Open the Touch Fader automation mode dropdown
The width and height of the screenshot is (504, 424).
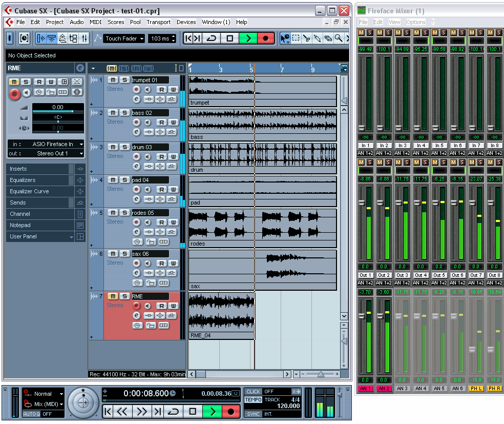(x=124, y=38)
